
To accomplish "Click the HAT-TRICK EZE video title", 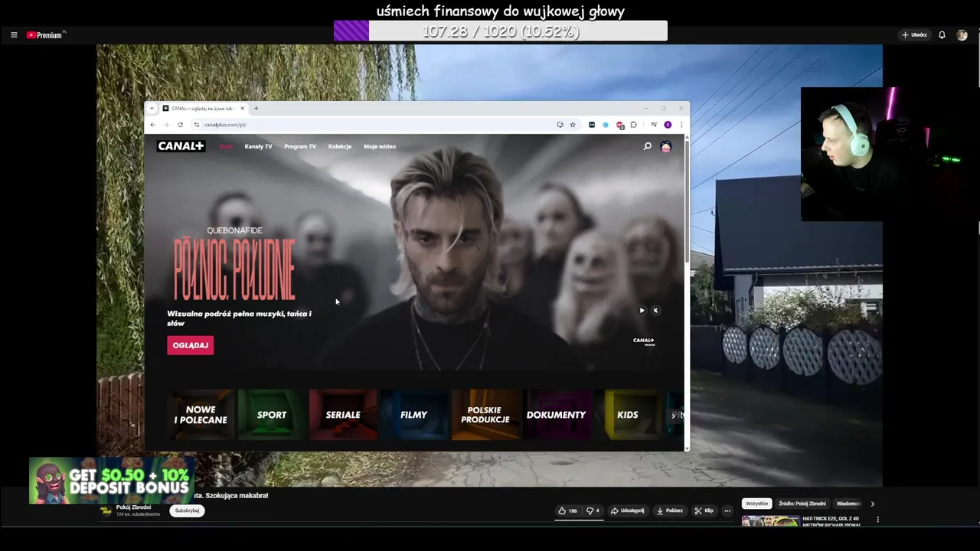I will (x=831, y=521).
